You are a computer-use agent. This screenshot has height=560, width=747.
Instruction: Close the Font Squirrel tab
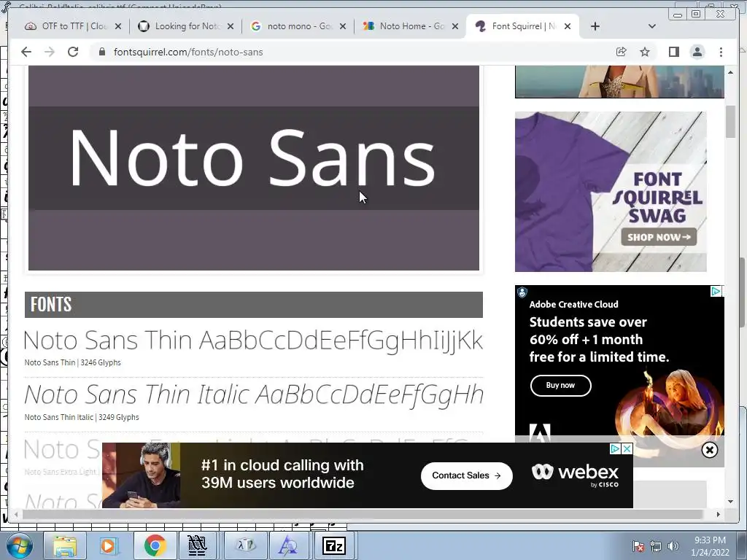point(568,27)
